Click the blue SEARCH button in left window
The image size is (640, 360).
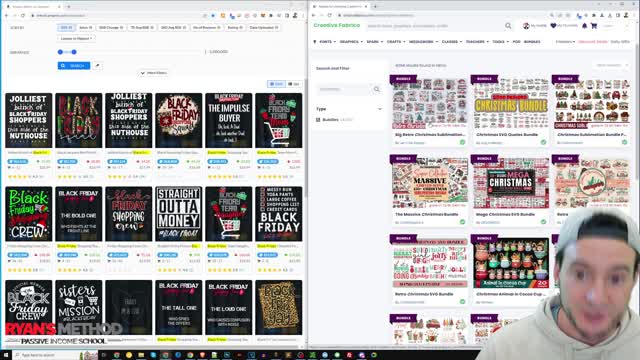pyautogui.click(x=74, y=66)
